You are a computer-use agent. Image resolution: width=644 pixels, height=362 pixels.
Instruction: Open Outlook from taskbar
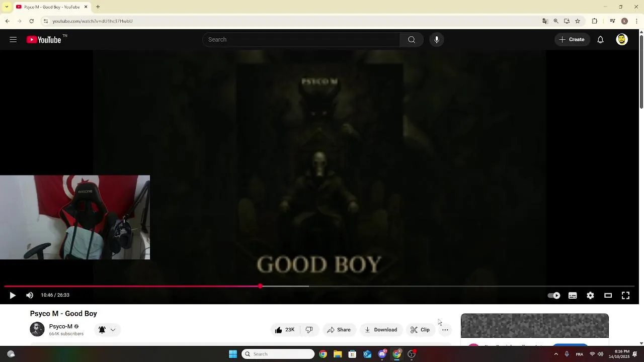tap(367, 354)
